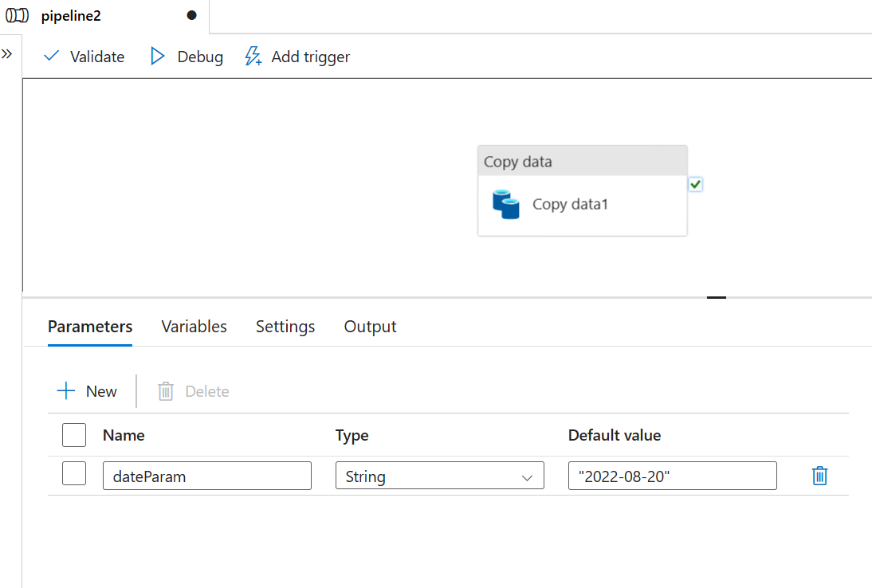Click the Delete button above the parameters list
872x588 pixels.
point(192,390)
